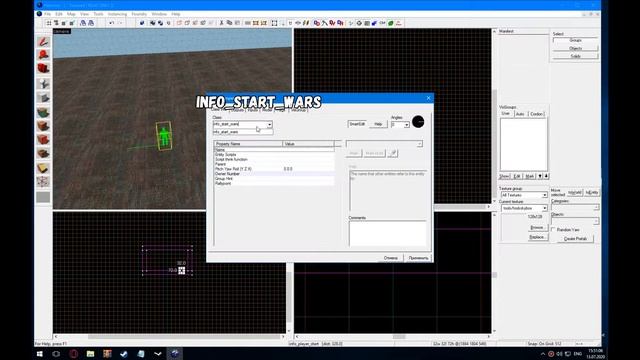The height and width of the screenshot is (360, 640).
Task: Click the Paste toolbar icon
Action: pos(237,23)
